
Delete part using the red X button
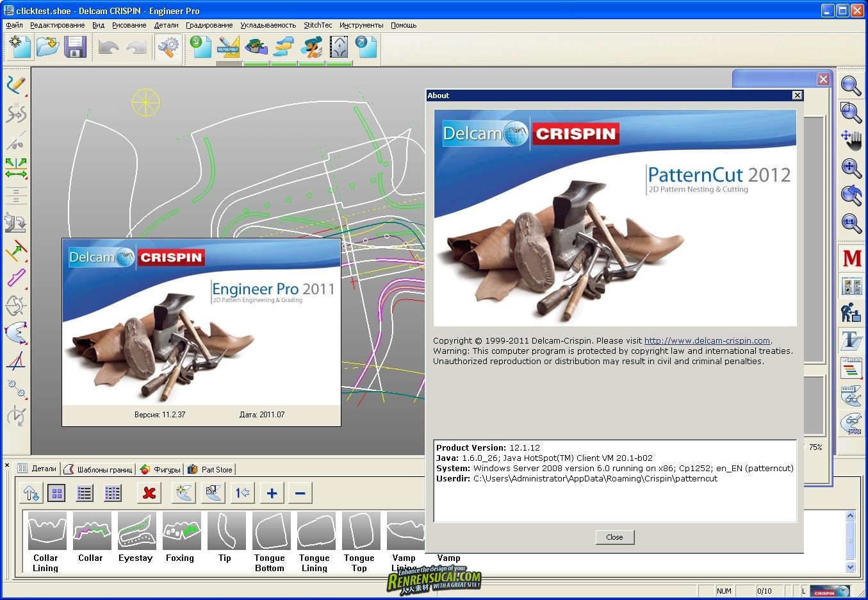pyautogui.click(x=149, y=493)
